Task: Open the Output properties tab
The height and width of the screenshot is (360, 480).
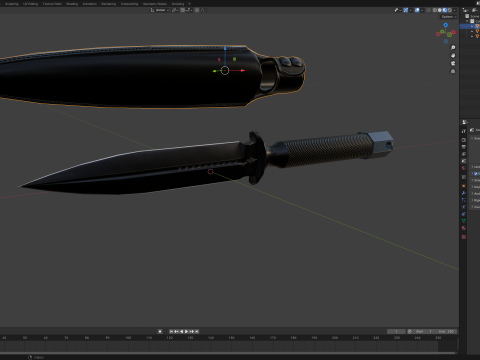Action: coord(464,147)
